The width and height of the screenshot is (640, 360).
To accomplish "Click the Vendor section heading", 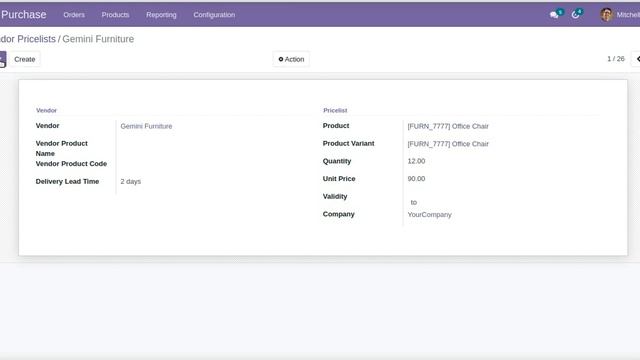I will (46, 110).
